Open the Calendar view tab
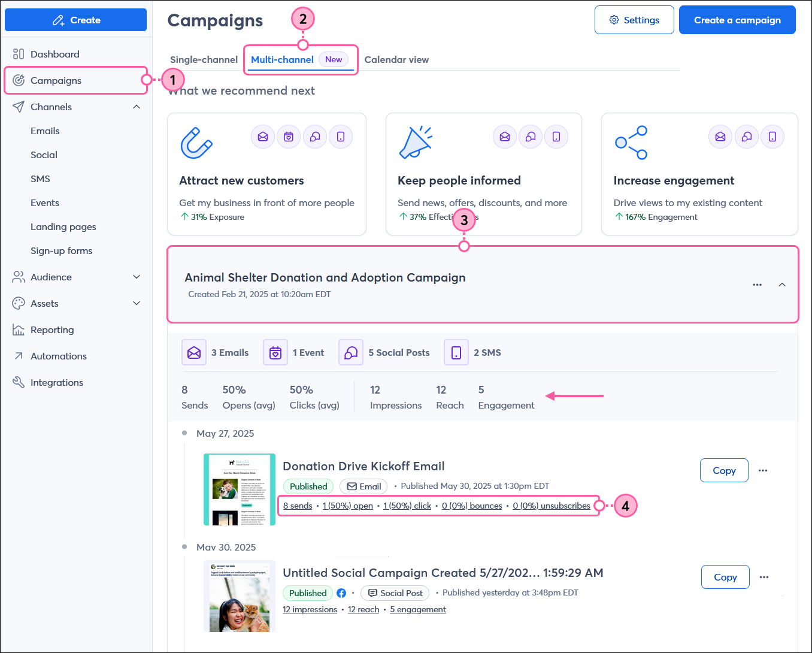 (x=396, y=59)
